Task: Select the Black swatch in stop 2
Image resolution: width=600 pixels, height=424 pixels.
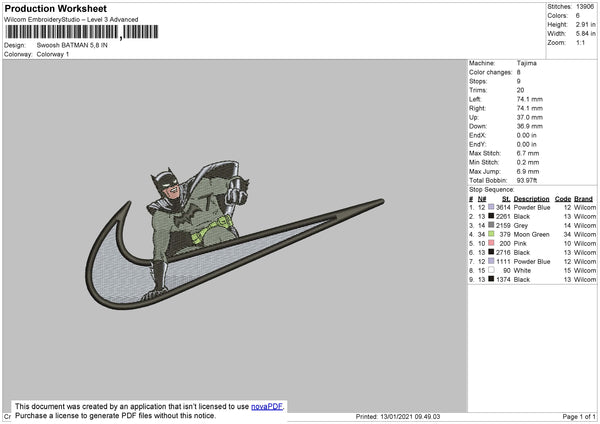Action: click(491, 215)
